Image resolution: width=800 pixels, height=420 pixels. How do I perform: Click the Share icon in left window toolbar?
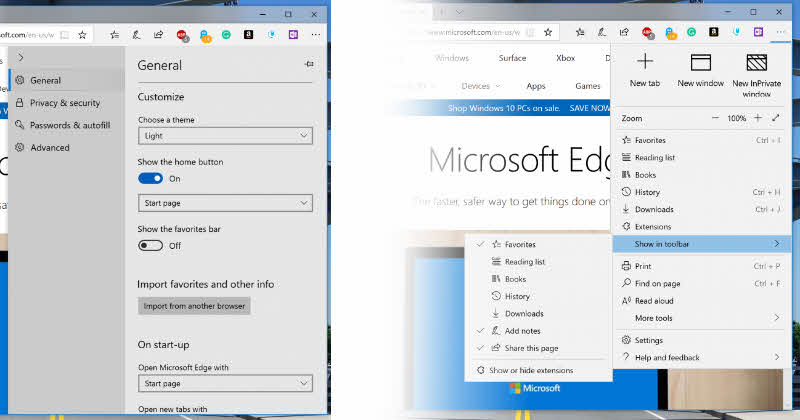pos(159,35)
